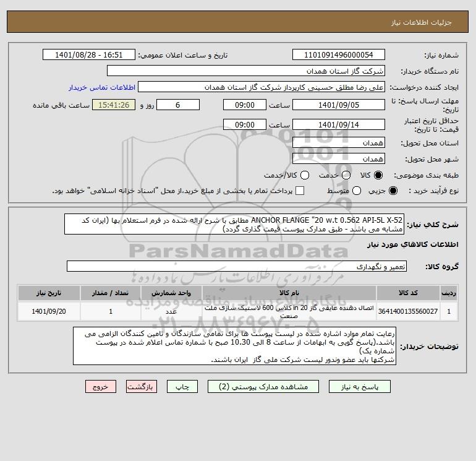Viewport: 476px width, 461px height.
Task: Click the remaining time 15:41:26 field
Action: coord(114,105)
